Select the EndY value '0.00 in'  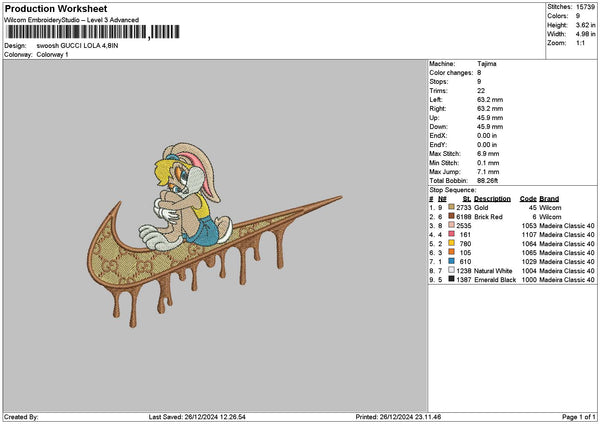click(x=487, y=145)
